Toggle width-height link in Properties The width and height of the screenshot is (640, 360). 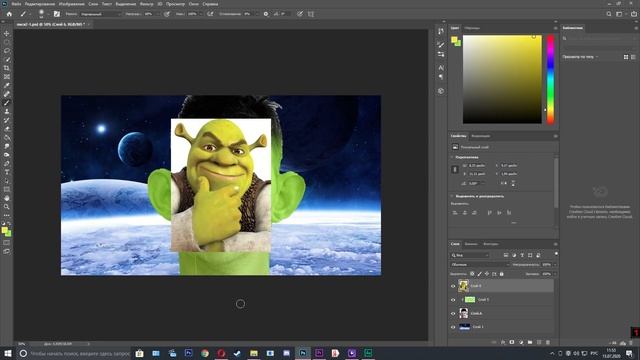(x=455, y=169)
